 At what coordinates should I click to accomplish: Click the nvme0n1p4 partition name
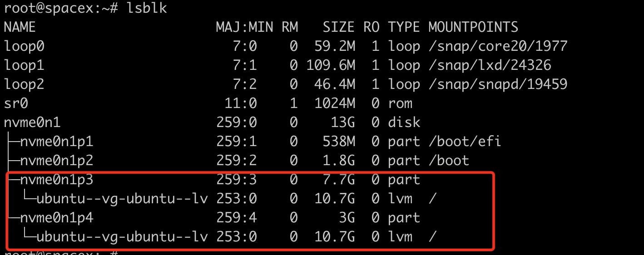[56, 218]
